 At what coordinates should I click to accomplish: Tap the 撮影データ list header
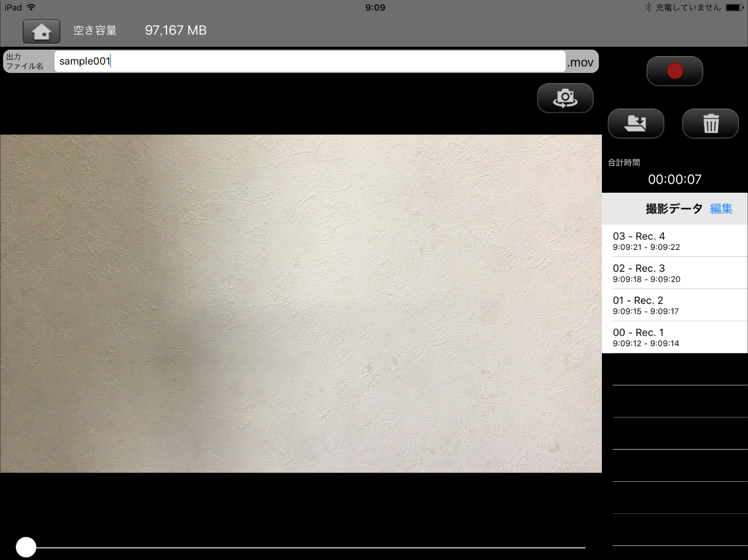coord(674,209)
